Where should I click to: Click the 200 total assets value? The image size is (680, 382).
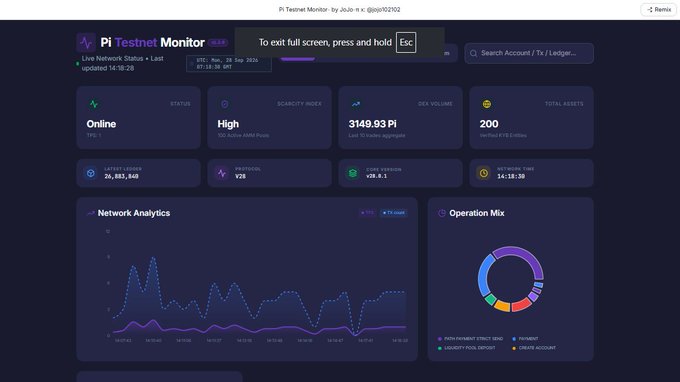(489, 124)
